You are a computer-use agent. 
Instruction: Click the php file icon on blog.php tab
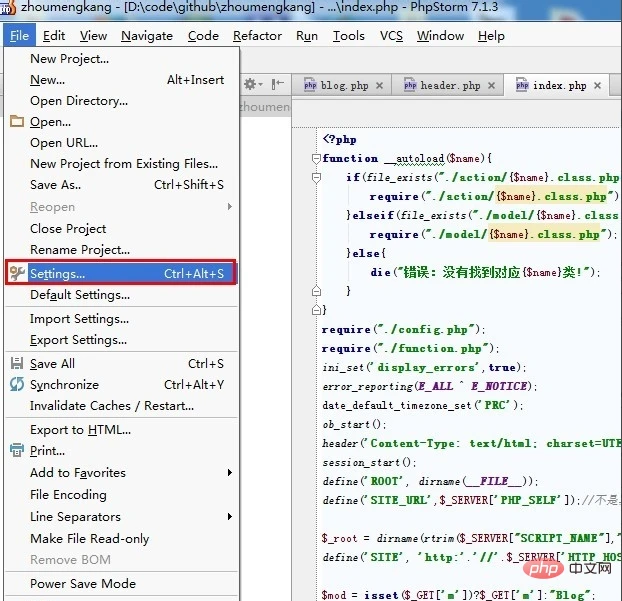pos(310,85)
